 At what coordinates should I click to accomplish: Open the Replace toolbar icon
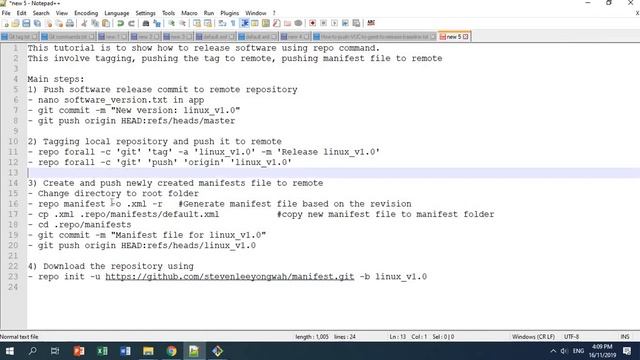click(x=157, y=23)
